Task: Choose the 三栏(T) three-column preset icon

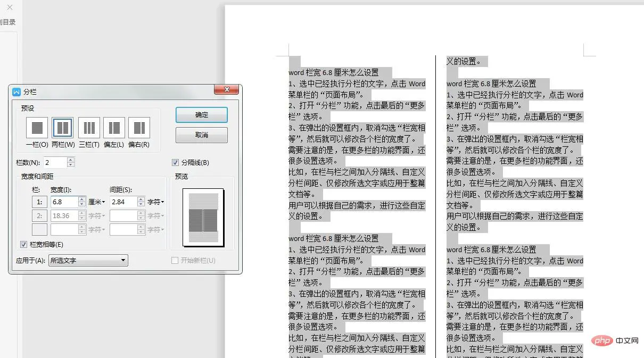Action: (x=89, y=128)
